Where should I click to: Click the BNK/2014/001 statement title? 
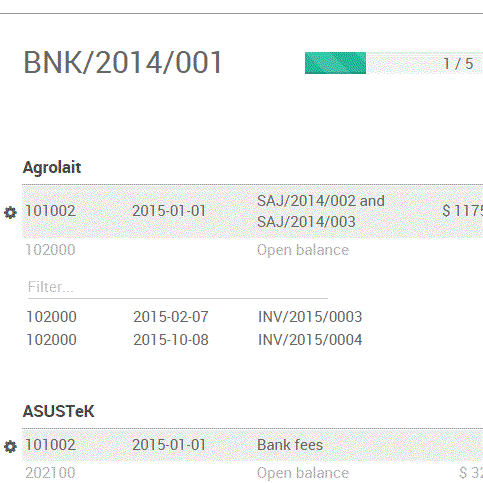tap(122, 62)
